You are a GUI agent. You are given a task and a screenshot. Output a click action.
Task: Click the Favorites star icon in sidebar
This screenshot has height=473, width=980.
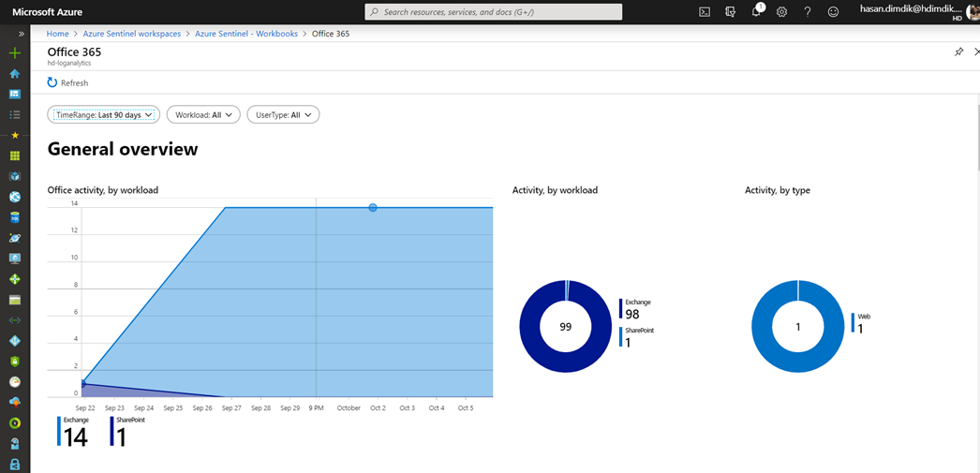15,135
